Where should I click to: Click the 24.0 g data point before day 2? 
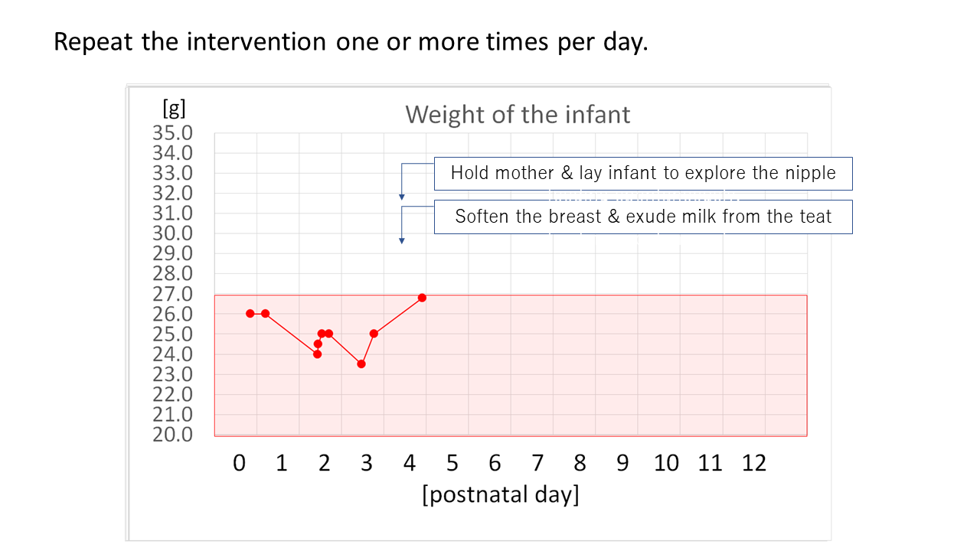317,354
